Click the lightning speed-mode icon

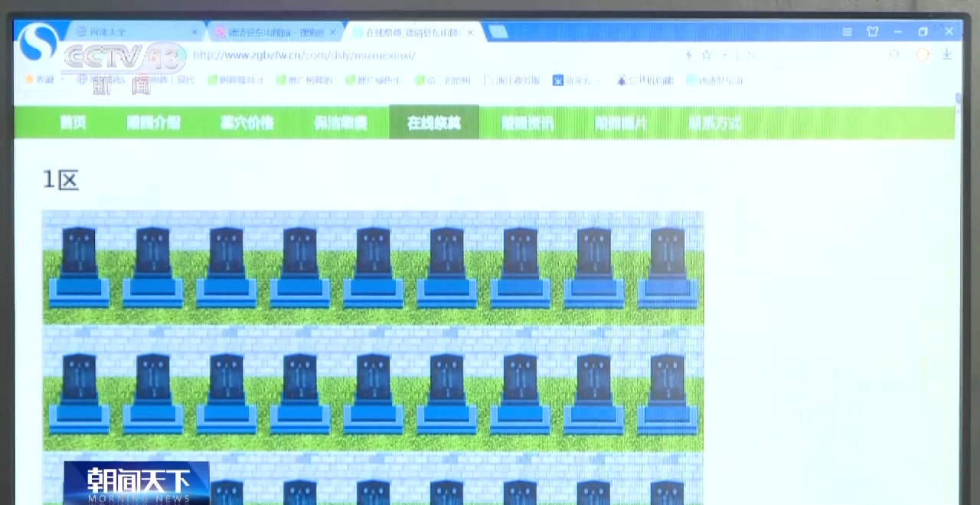click(x=689, y=55)
